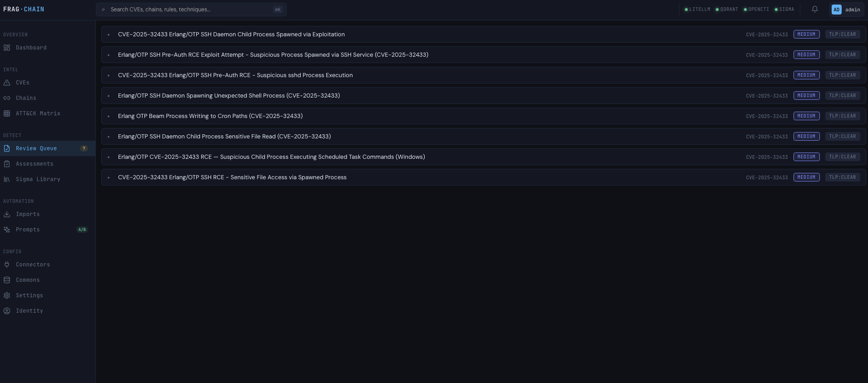Click the SIGMA status indicator

784,10
